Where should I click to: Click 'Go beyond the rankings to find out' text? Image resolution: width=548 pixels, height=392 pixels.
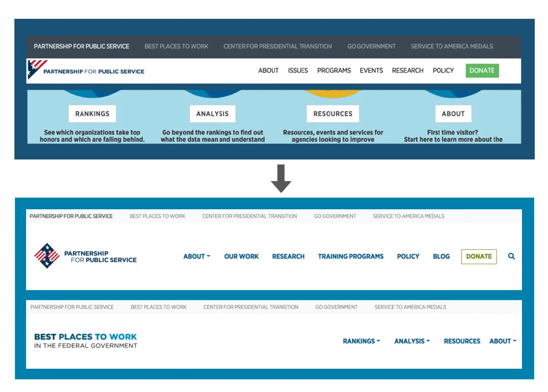(212, 132)
